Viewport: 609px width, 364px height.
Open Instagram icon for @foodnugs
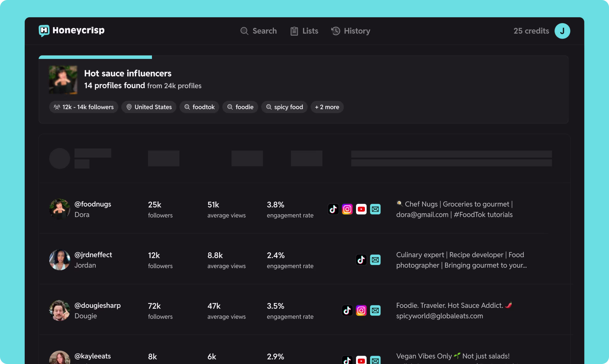(347, 209)
